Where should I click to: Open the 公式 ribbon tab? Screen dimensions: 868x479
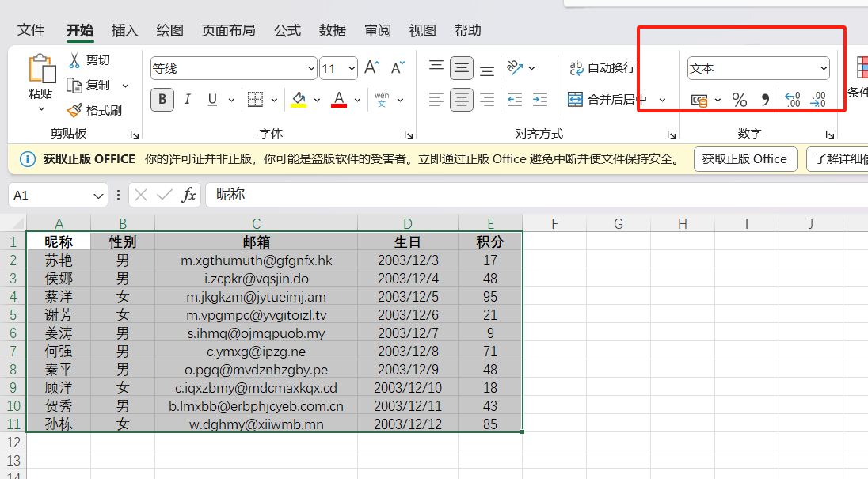click(x=287, y=31)
